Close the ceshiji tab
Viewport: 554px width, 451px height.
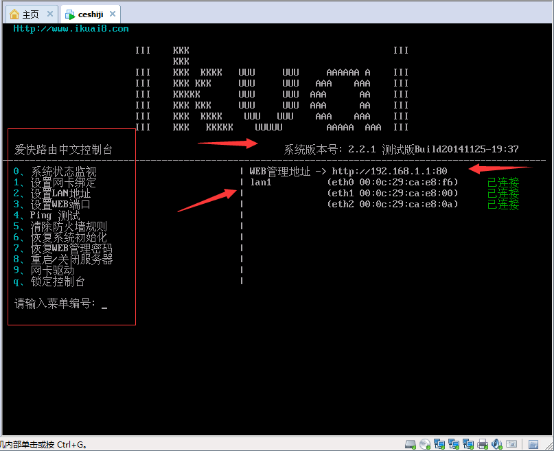(x=112, y=14)
